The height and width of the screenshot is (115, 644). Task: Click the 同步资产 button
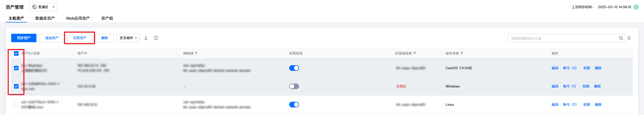point(24,38)
